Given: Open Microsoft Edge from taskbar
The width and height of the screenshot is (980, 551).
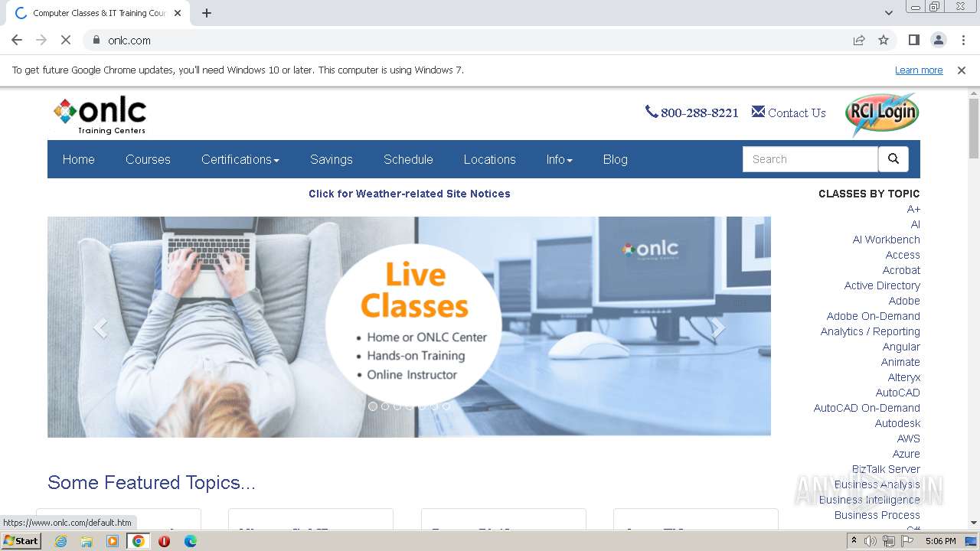Looking at the screenshot, I should point(190,541).
